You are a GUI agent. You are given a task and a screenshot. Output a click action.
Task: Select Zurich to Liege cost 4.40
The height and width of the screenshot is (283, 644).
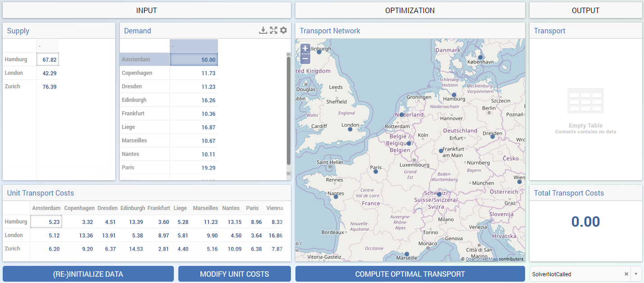(x=181, y=249)
